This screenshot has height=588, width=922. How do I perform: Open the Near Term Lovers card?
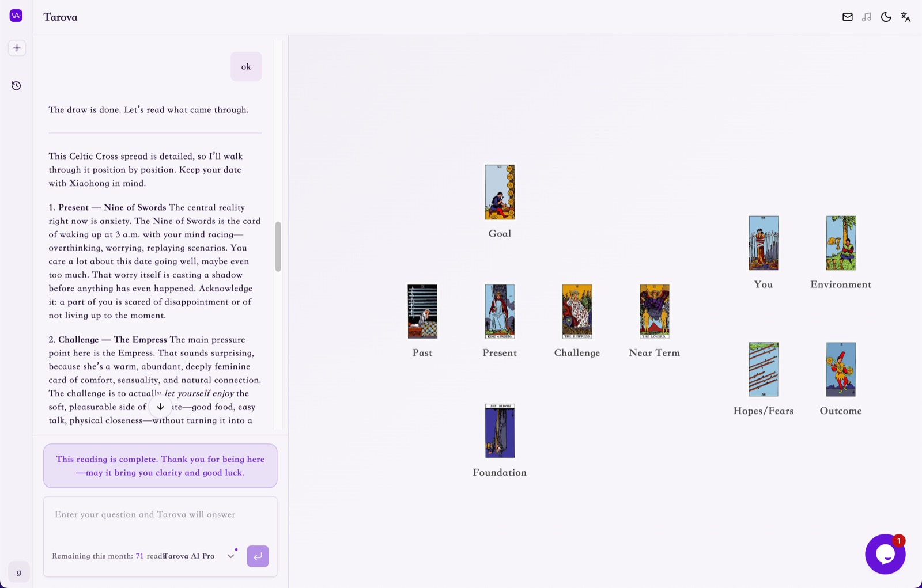click(655, 311)
